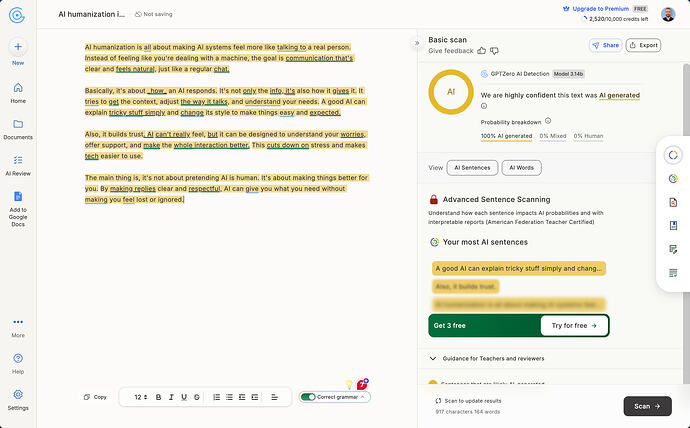Click the Scan button
690x428 pixels.
647,406
